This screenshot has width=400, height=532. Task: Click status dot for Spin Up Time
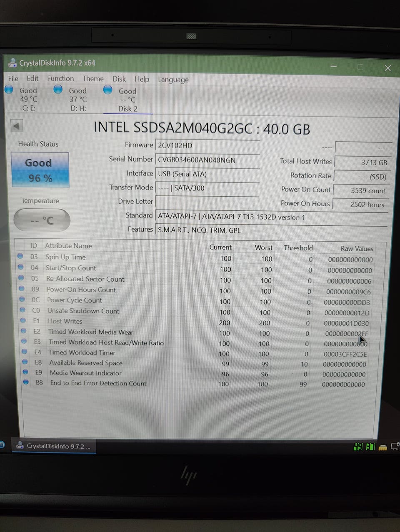20,256
